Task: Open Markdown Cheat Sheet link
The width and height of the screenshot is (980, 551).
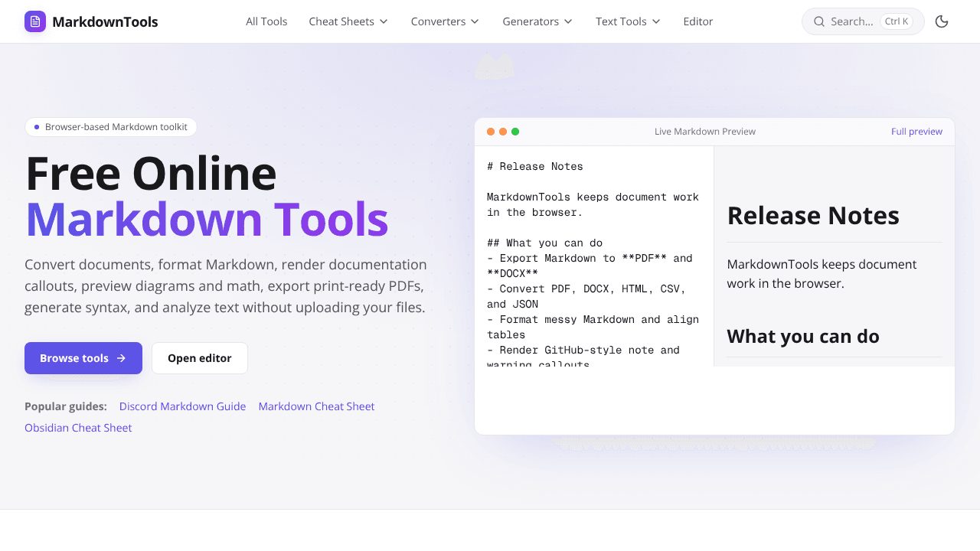Action: [x=316, y=406]
